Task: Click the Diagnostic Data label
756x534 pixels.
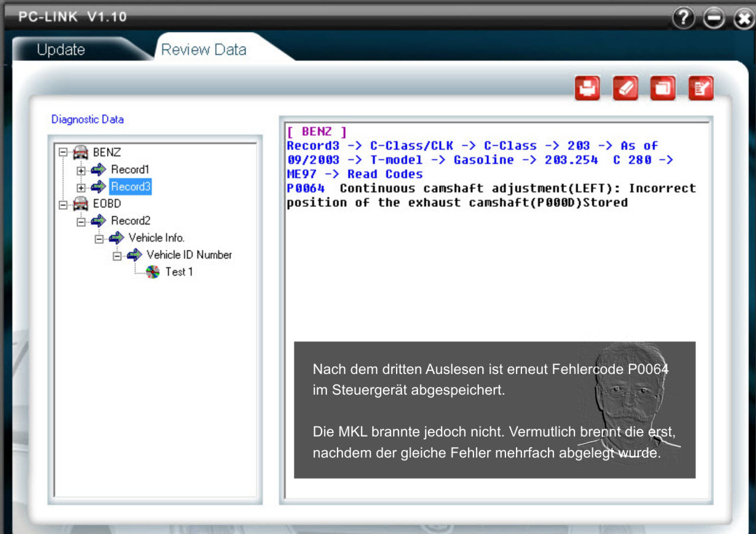Action: coord(87,119)
